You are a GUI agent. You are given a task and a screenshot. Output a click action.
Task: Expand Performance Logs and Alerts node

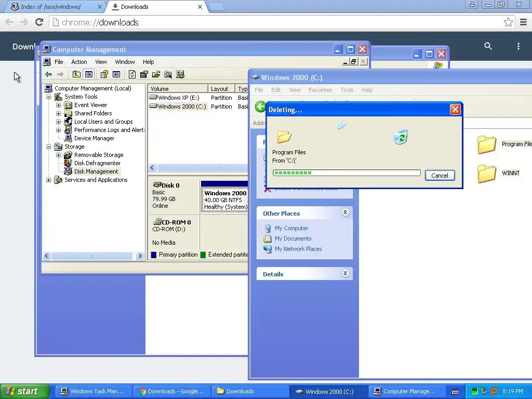58,130
